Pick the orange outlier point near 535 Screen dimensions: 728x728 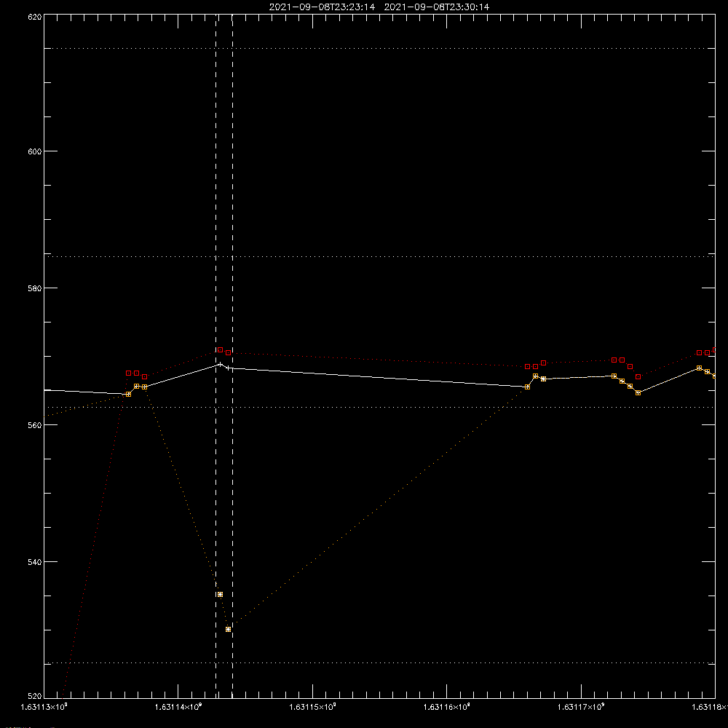[x=220, y=594]
